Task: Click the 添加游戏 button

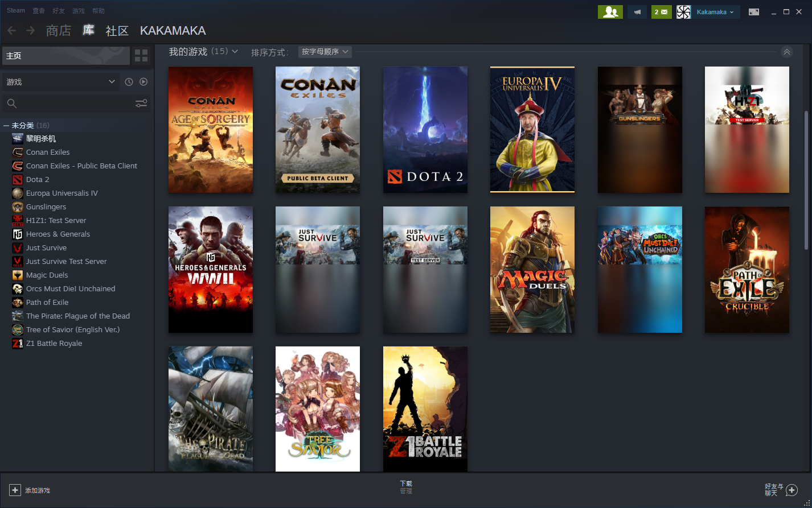Action: pyautogui.click(x=30, y=490)
